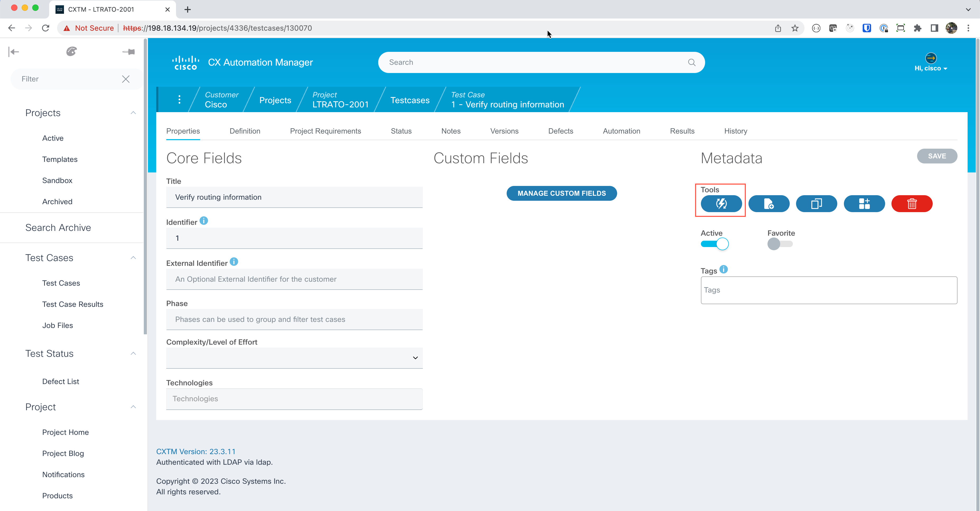Open the Status tab
Viewport: 980px width, 511px height.
point(401,131)
